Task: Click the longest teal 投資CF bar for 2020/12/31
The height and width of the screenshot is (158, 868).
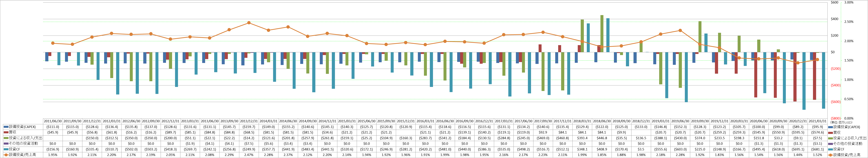Action: point(804,81)
